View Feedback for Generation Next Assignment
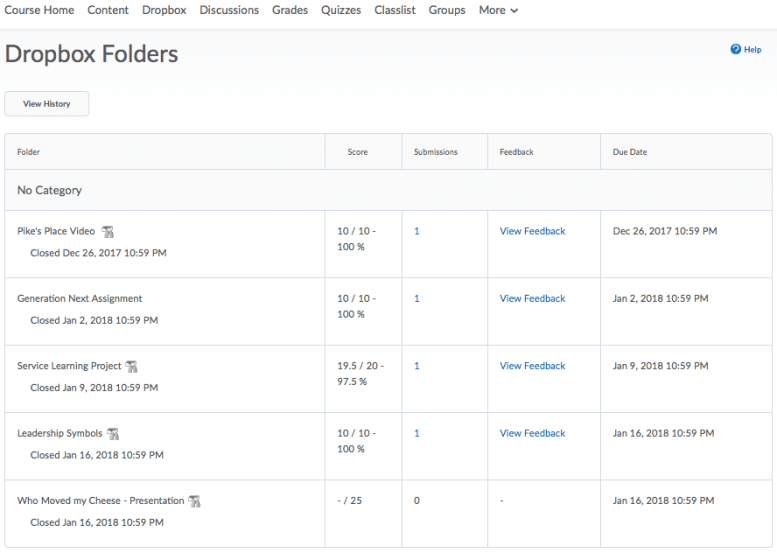The height and width of the screenshot is (553, 777). pyautogui.click(x=532, y=298)
